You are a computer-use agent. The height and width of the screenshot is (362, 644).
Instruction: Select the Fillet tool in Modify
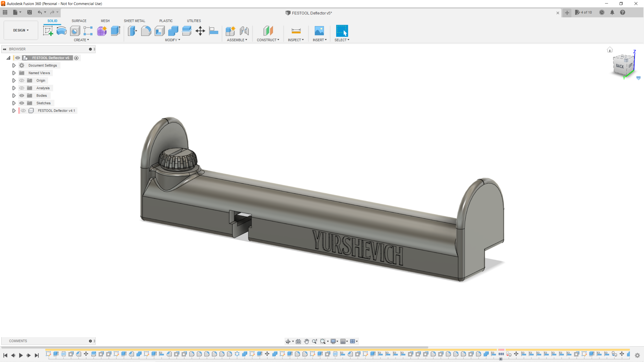coord(146,31)
